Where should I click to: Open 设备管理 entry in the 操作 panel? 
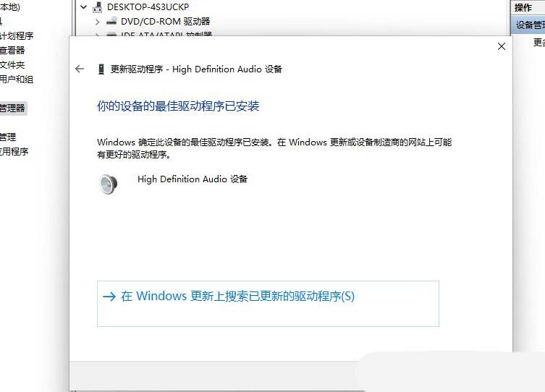click(528, 25)
